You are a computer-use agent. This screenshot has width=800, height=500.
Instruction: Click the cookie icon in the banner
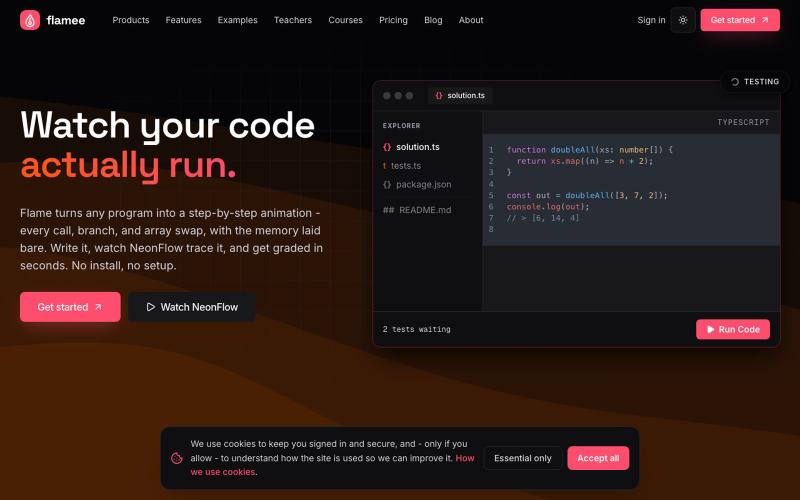pos(177,458)
